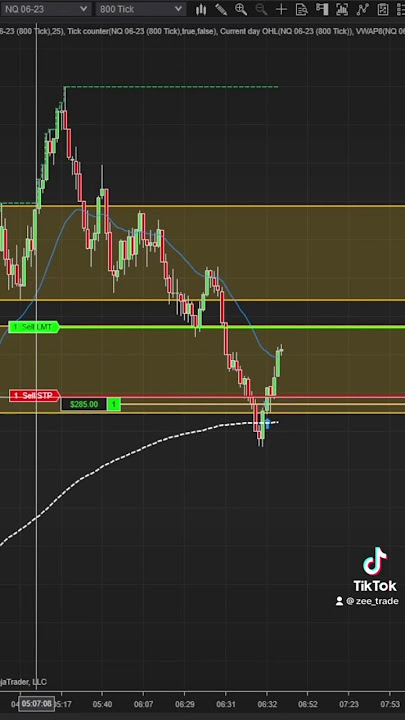This screenshot has height=720, width=405.
Task: Click the Sell STP order flag
Action: coord(34,395)
